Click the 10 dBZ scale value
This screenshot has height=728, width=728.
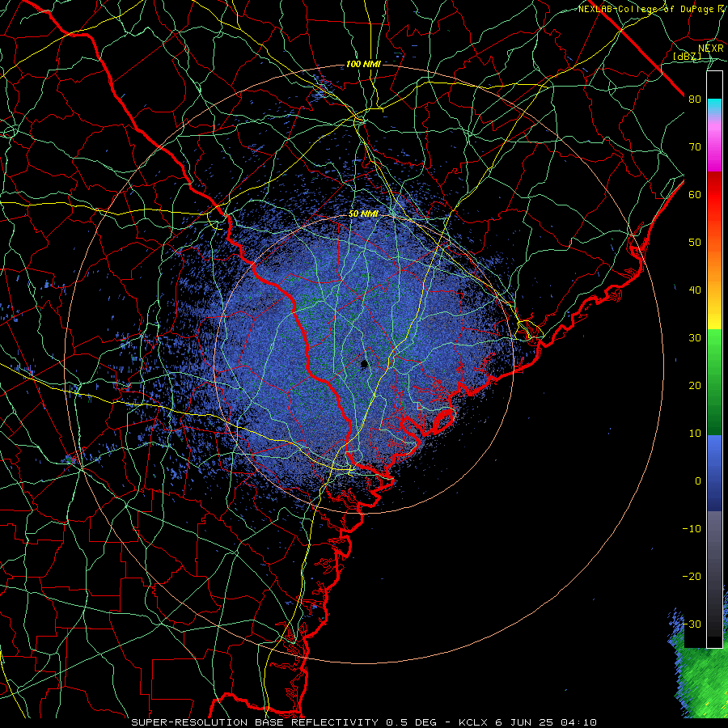(x=695, y=434)
